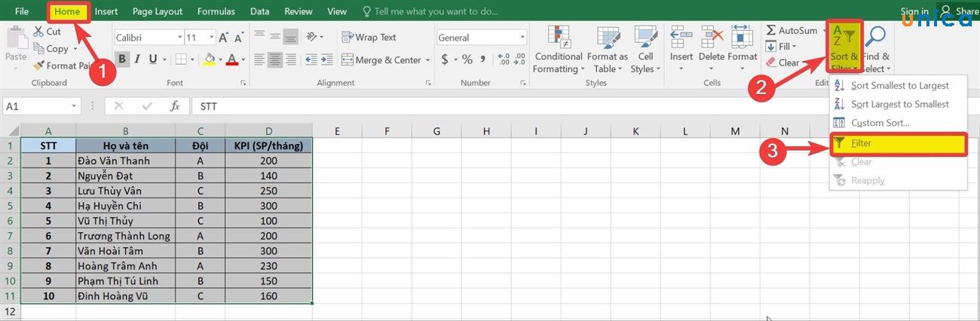Viewport: 980px width, 321px height.
Task: Open the Merge & Center dropdown arrow
Action: pyautogui.click(x=427, y=60)
